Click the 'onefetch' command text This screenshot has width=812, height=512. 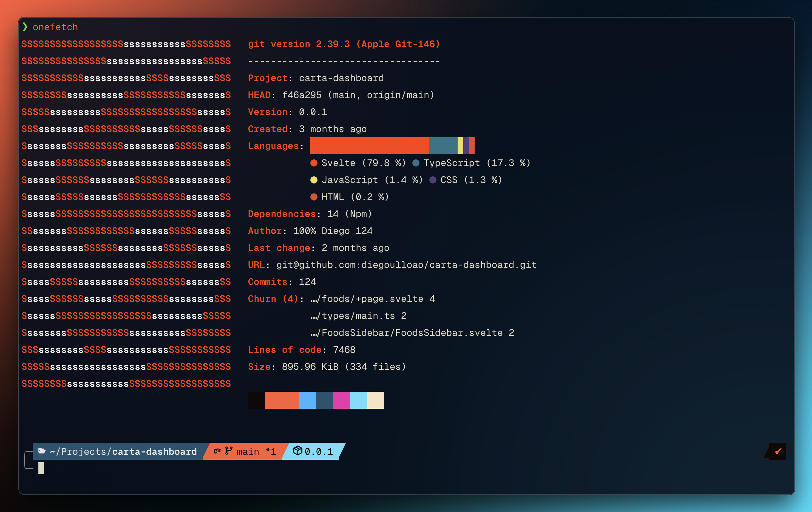tap(55, 27)
